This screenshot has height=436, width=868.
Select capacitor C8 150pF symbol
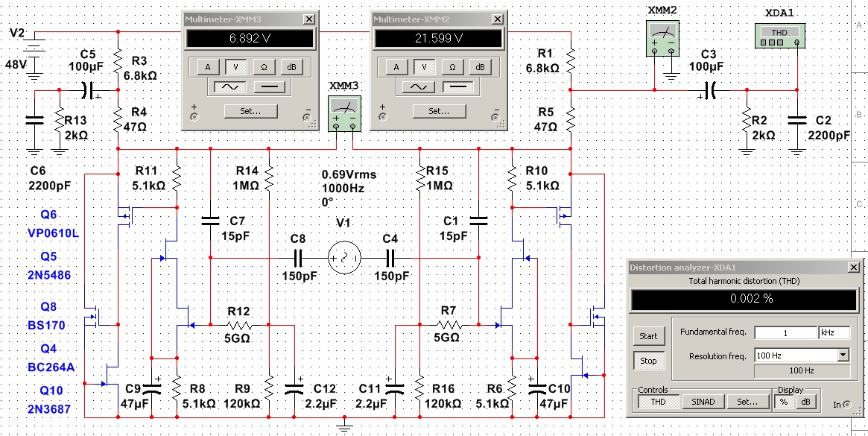tap(298, 258)
